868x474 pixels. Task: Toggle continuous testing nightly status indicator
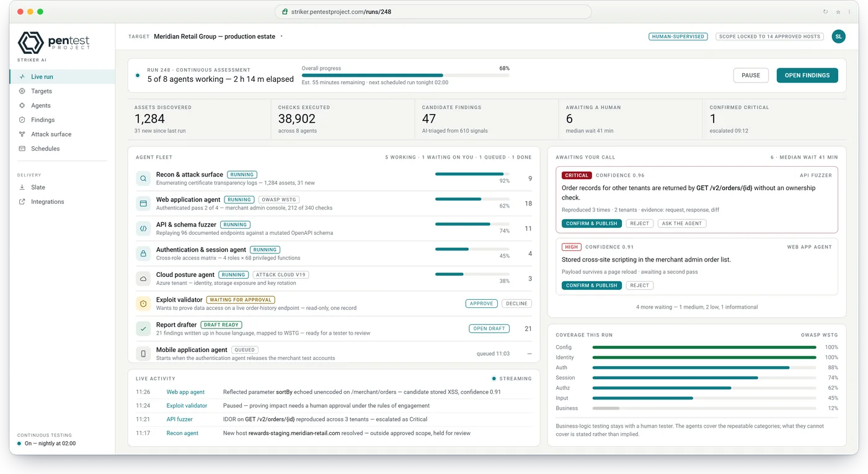(x=19, y=444)
